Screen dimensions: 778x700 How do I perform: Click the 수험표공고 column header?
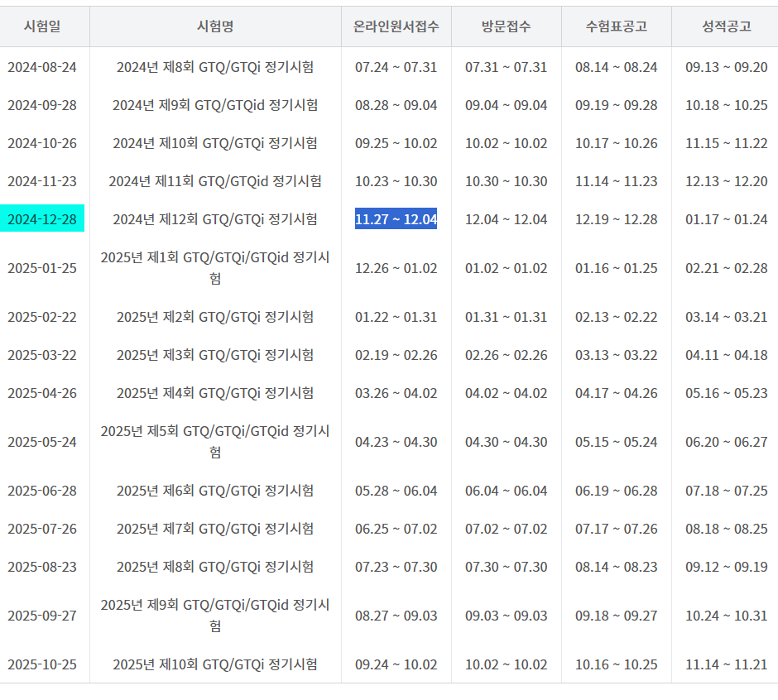(617, 26)
